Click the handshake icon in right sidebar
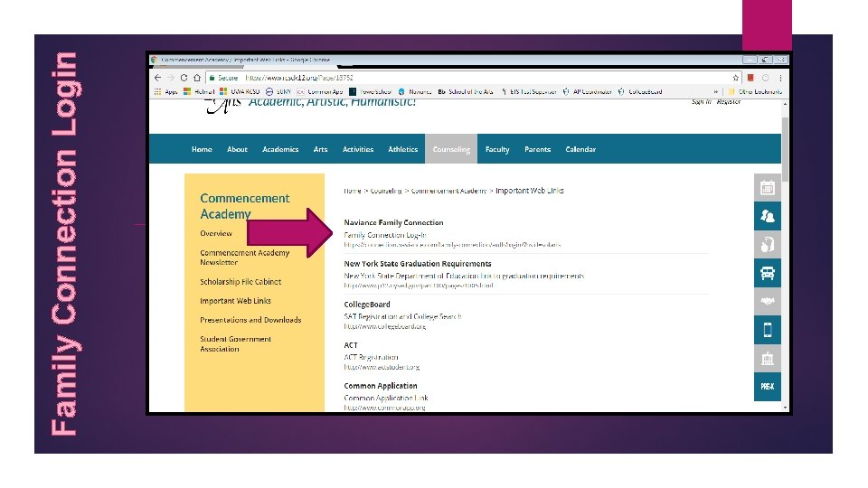 [768, 302]
